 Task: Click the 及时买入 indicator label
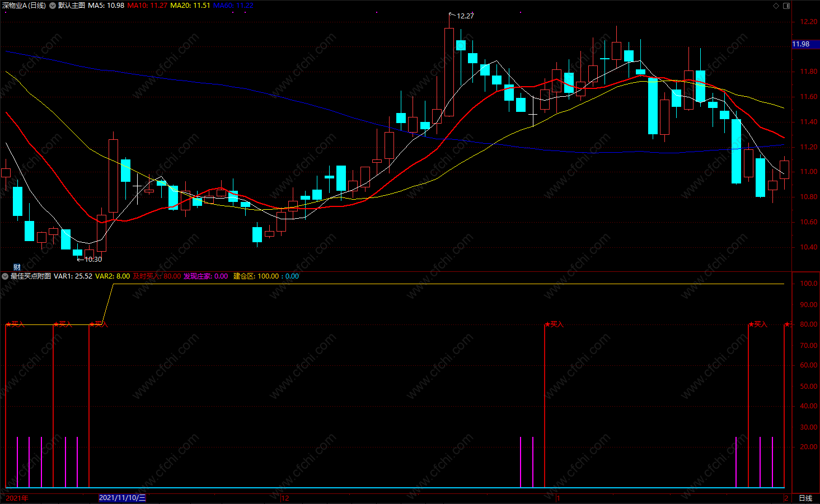tap(157, 276)
